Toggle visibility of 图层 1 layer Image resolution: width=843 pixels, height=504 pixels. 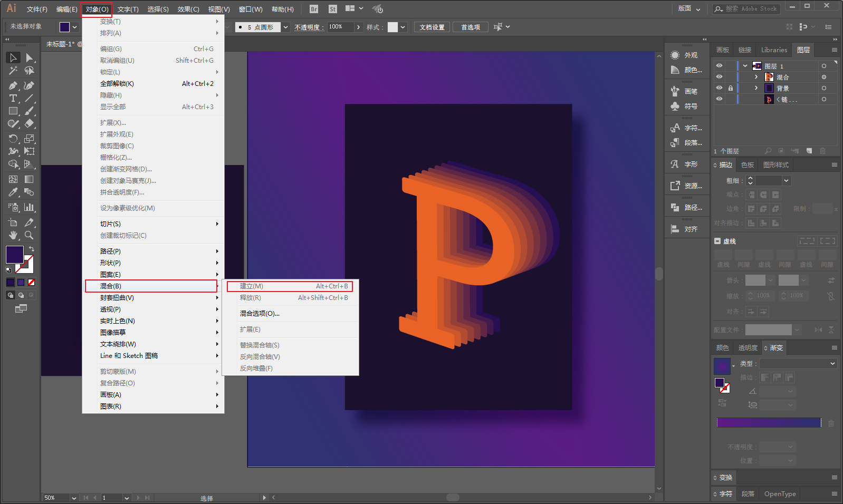[x=719, y=66]
